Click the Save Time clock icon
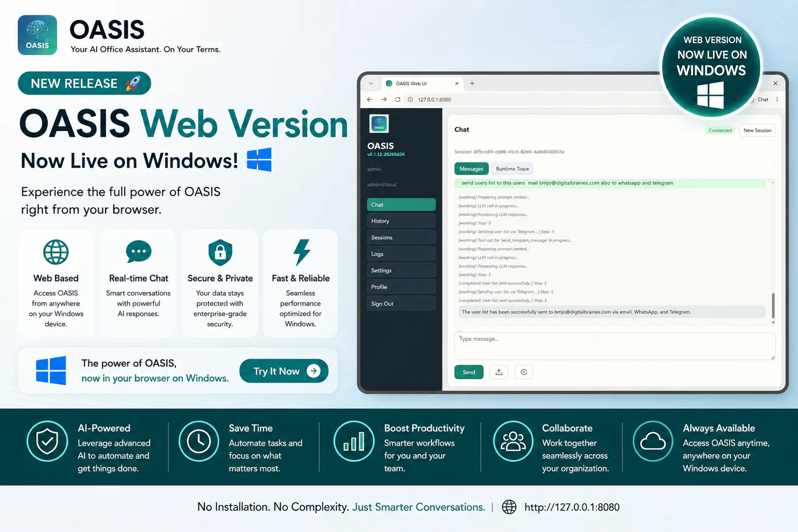 point(199,441)
